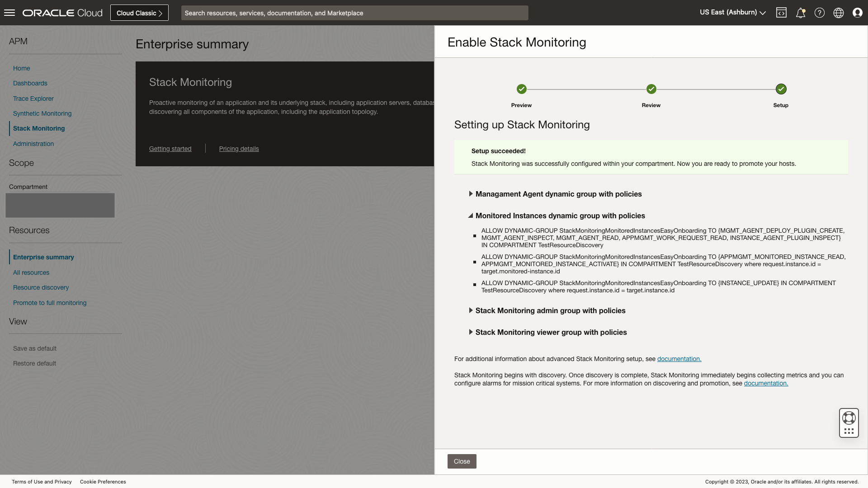
Task: Click the Oracle Cloud logo
Action: [62, 12]
